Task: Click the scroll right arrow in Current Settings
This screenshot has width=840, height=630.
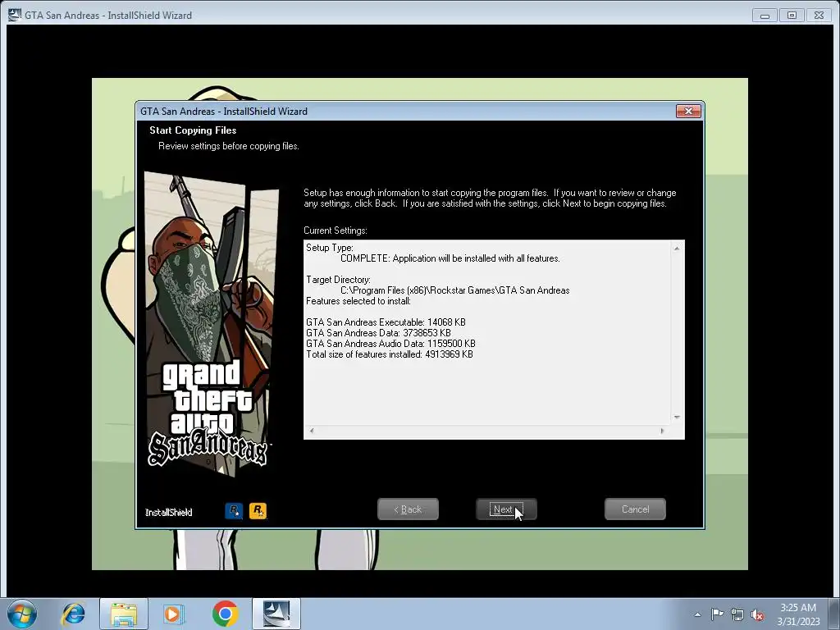Action: pos(662,431)
